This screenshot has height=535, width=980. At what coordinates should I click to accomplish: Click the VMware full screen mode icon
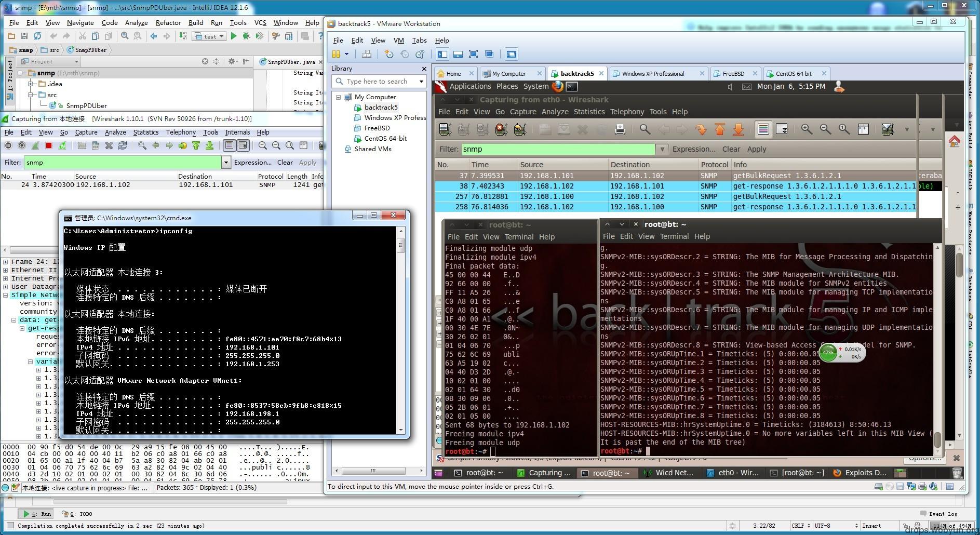tap(473, 54)
